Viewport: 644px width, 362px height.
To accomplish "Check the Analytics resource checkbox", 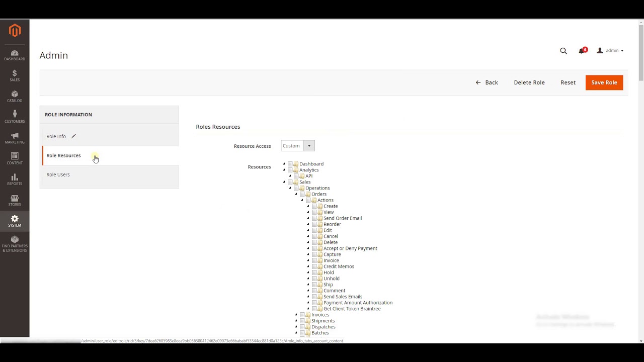I will tap(290, 170).
